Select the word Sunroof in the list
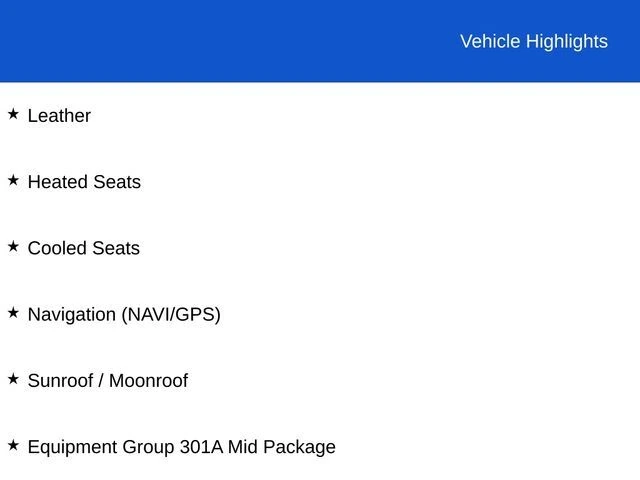640x480 pixels. pyautogui.click(x=60, y=381)
